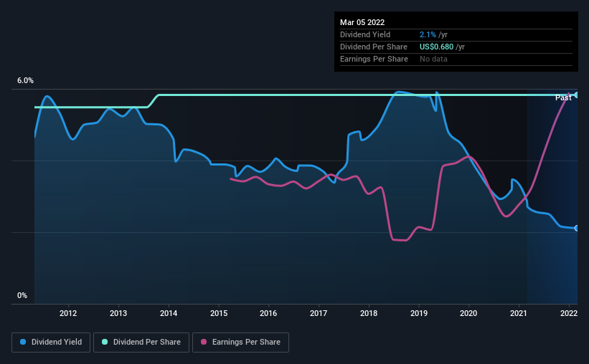589x364 pixels.
Task: Click the 2012 x-axis label
Action: point(68,313)
